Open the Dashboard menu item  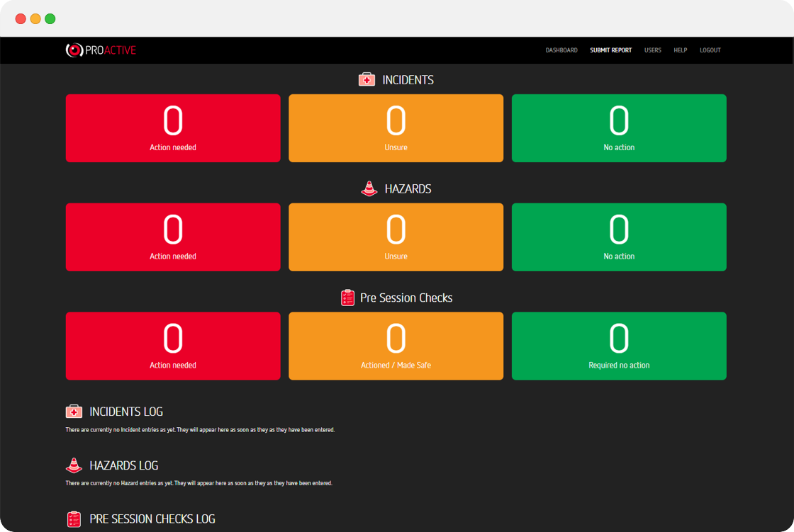click(561, 50)
